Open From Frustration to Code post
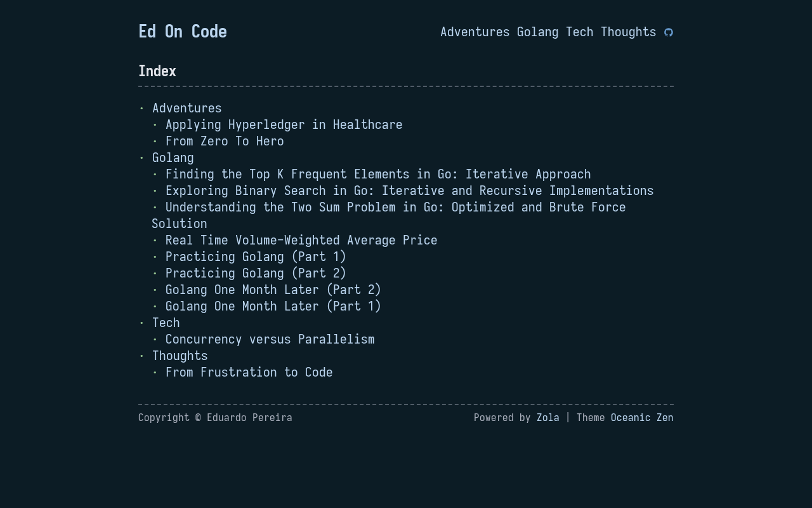This screenshot has width=812, height=508. 249,372
